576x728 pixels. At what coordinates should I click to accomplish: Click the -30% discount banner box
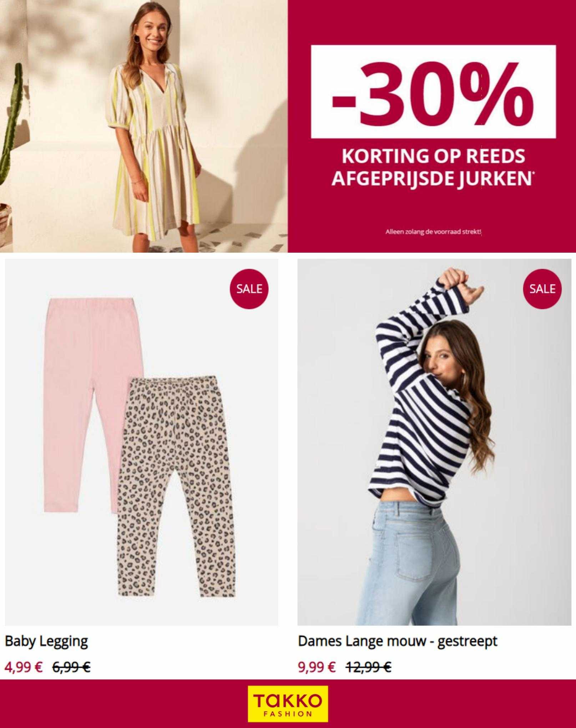(433, 92)
